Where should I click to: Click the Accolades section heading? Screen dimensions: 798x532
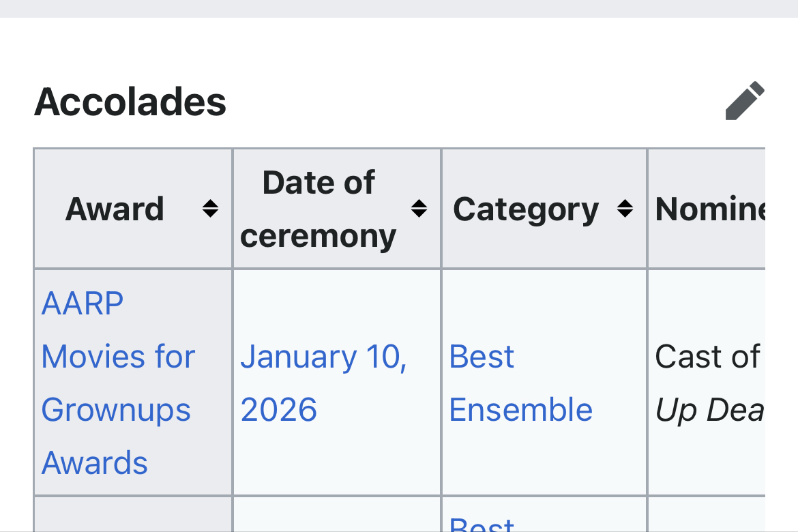pos(130,102)
